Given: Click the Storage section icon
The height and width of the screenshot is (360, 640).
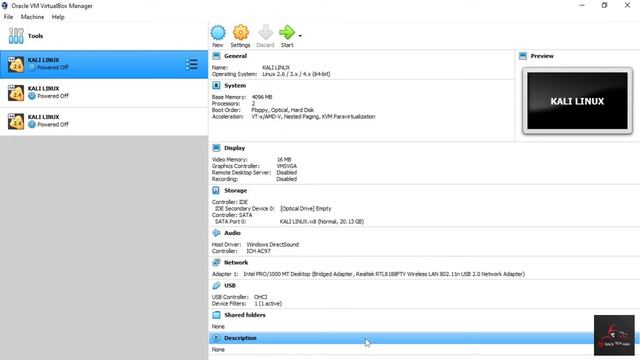Looking at the screenshot, I should pos(216,190).
